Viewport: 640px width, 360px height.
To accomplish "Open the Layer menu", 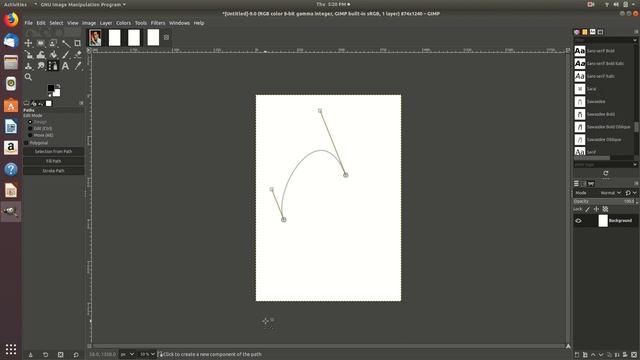I will coord(106,23).
